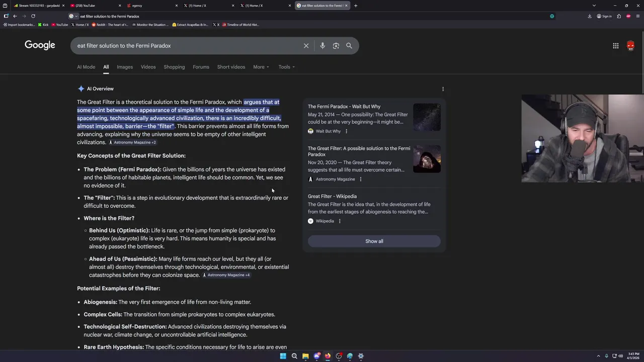Viewport: 644px width, 362px height.
Task: Go back with the browser back arrow
Action: tap(15, 16)
